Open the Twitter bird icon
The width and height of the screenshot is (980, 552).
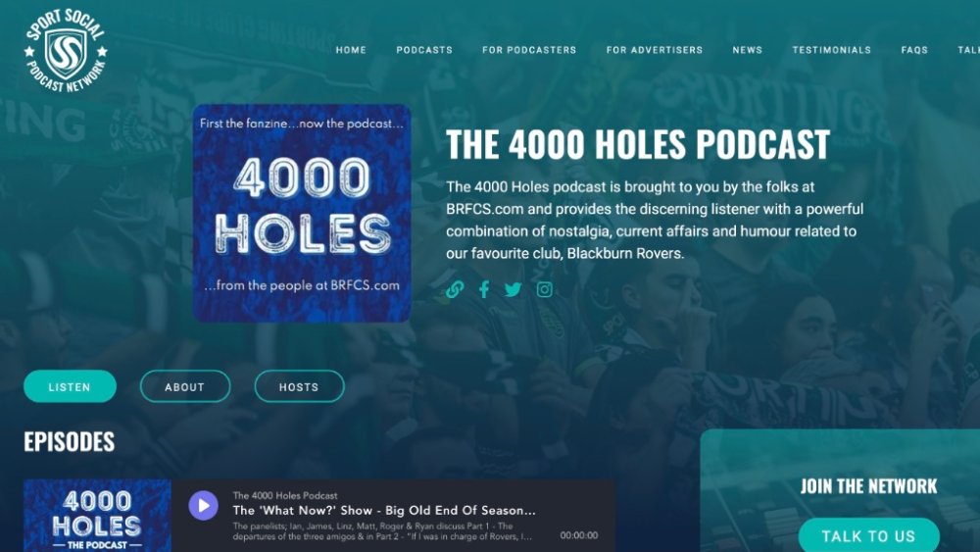tap(514, 289)
